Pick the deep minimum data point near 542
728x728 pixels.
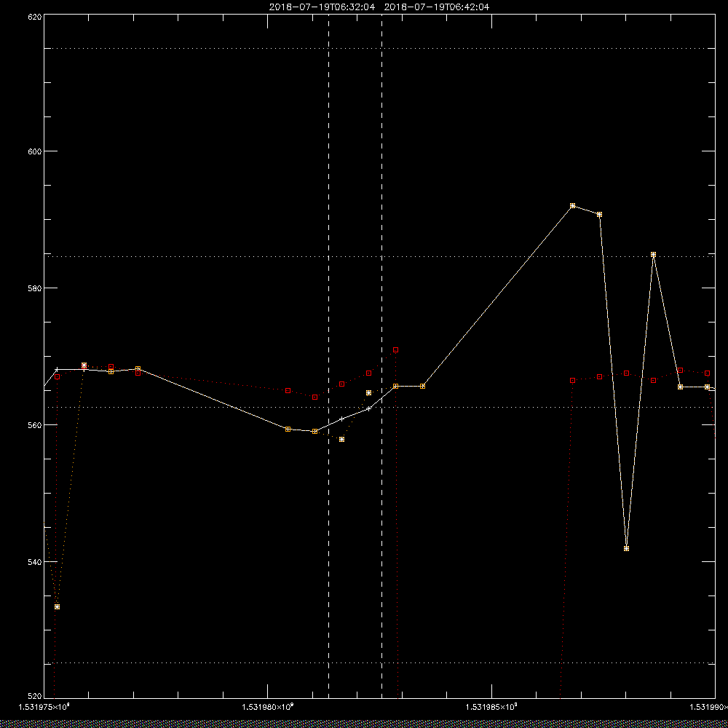point(626,548)
